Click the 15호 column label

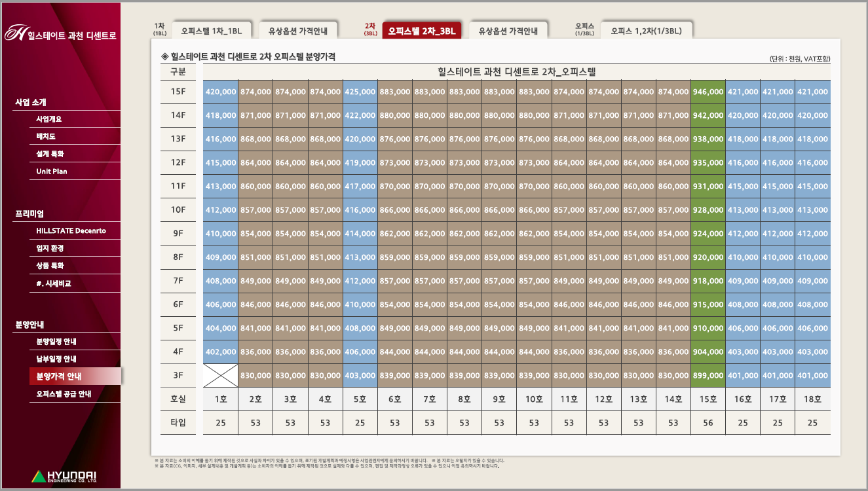click(708, 399)
